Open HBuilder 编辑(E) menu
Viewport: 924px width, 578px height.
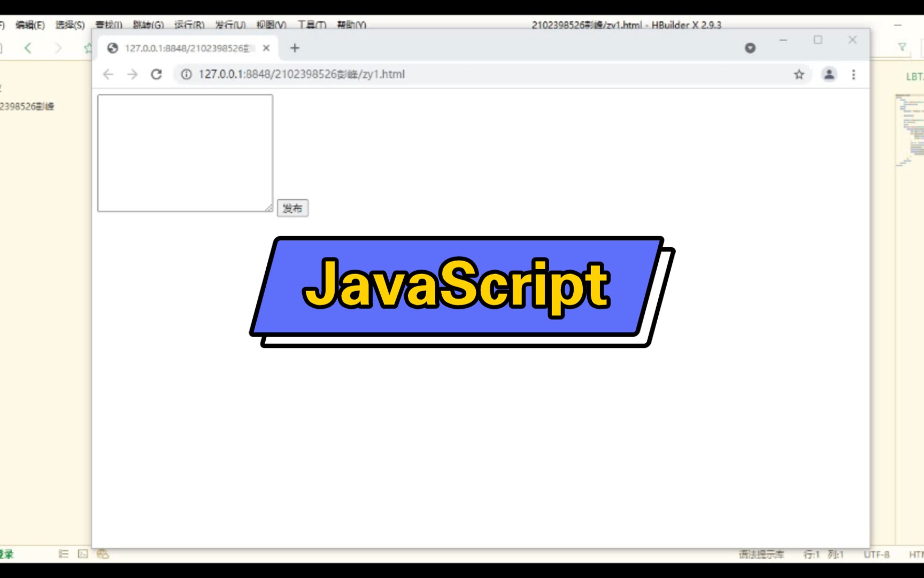click(x=30, y=25)
